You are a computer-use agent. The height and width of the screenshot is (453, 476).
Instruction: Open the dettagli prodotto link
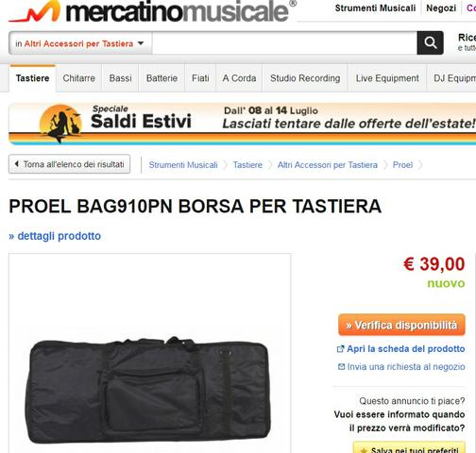(55, 236)
